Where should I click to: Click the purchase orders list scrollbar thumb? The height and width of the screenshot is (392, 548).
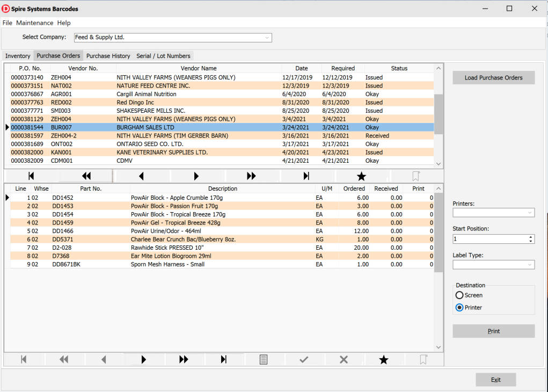pos(439,114)
